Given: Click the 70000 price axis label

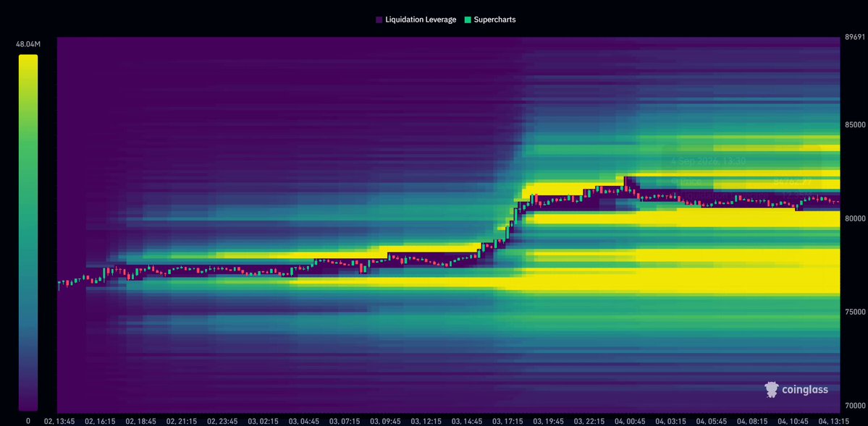Looking at the screenshot, I should (855, 406).
